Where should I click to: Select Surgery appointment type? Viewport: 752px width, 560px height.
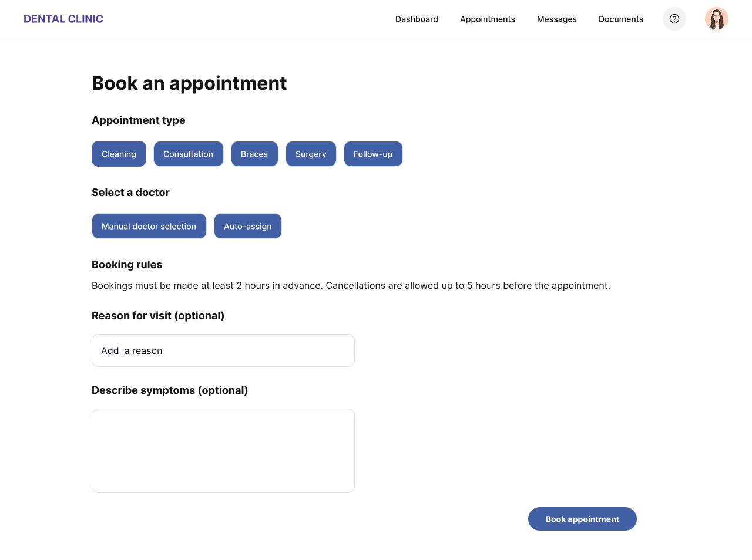pos(311,154)
